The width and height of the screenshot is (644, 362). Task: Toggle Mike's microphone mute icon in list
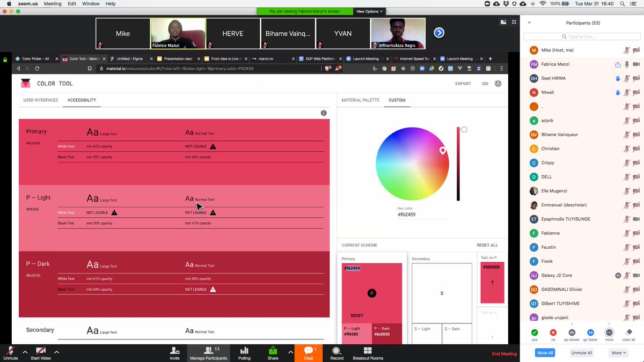[626, 50]
